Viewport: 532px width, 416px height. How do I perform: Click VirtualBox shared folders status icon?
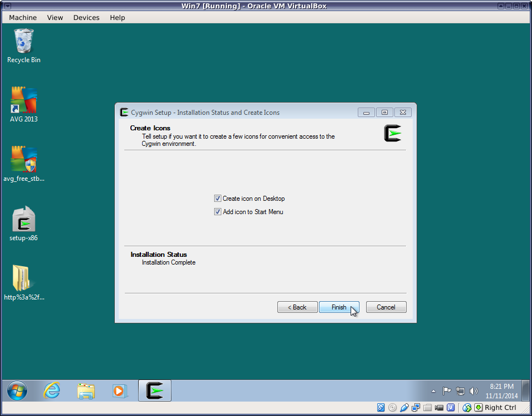(x=428, y=408)
